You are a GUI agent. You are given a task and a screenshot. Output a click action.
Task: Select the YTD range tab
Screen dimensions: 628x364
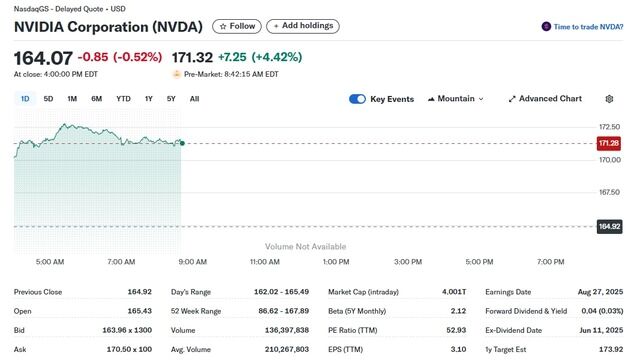(123, 99)
